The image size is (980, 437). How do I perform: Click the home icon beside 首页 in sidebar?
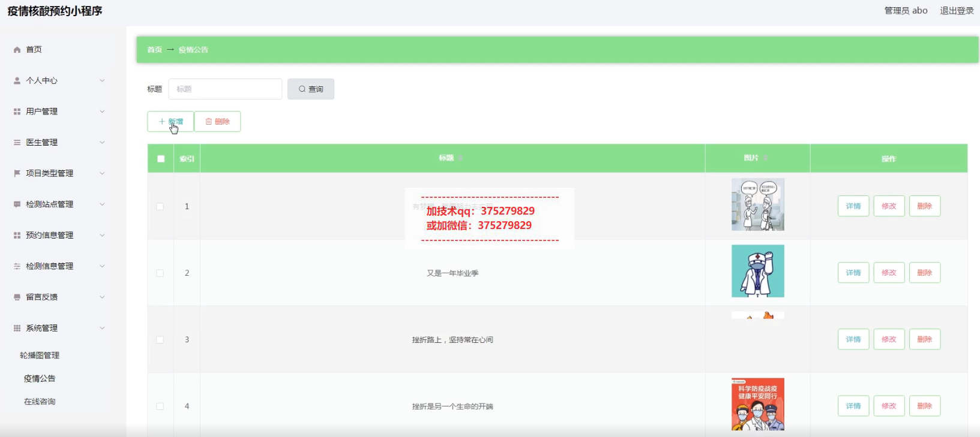[x=17, y=50]
